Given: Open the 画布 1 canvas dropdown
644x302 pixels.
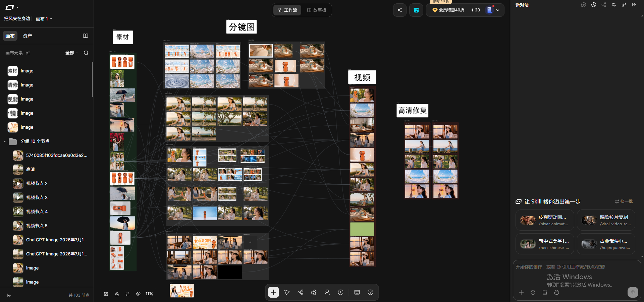Looking at the screenshot, I should [44, 19].
